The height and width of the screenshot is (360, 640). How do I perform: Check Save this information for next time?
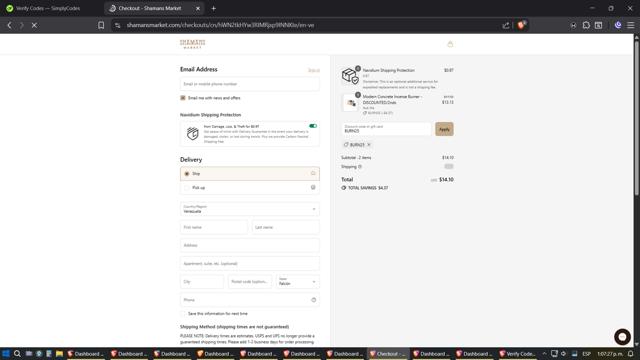click(x=183, y=313)
